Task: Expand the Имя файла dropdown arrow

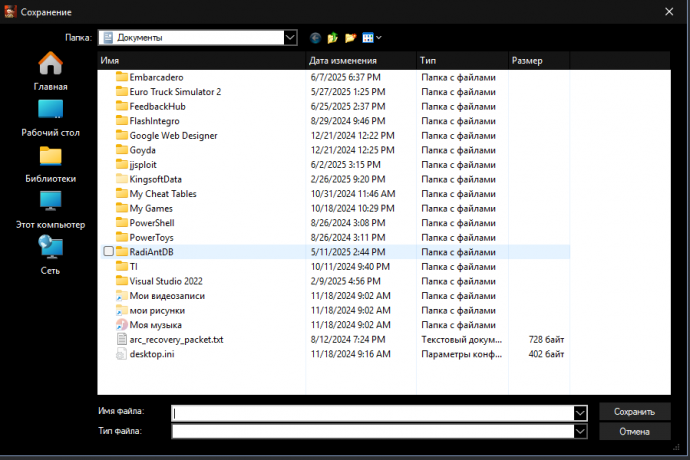Action: [x=579, y=412]
